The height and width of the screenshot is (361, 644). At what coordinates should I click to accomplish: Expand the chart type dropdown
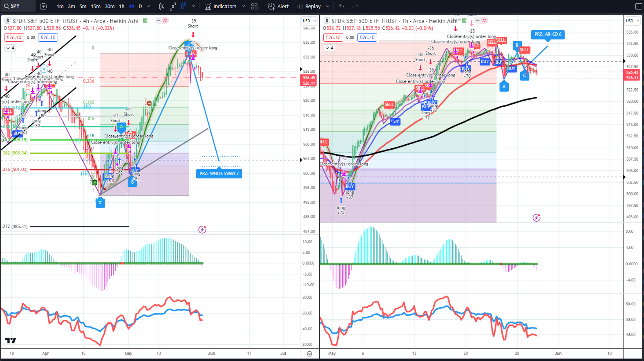pyautogui.click(x=193, y=7)
